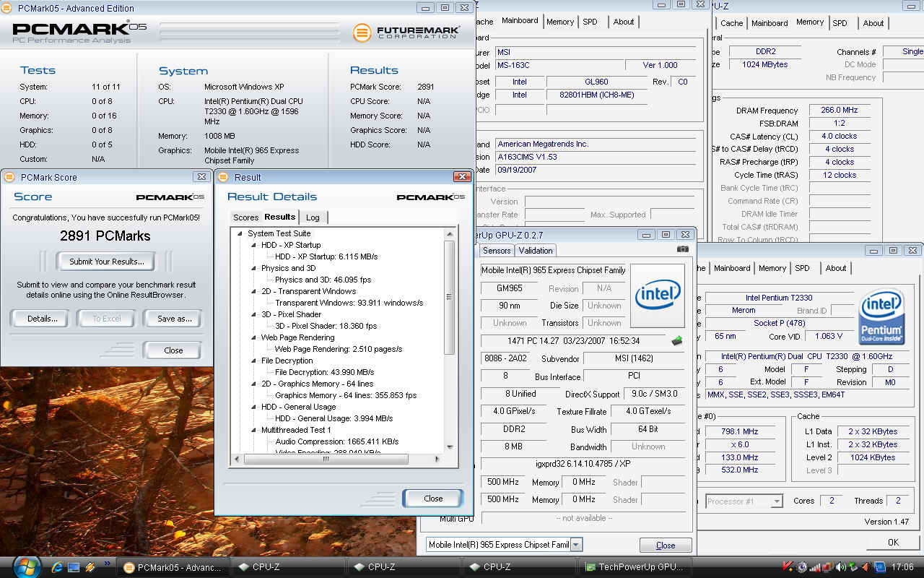The width and height of the screenshot is (924, 578).
Task: Click the wireless signal bars tray icon
Action: 814,567
